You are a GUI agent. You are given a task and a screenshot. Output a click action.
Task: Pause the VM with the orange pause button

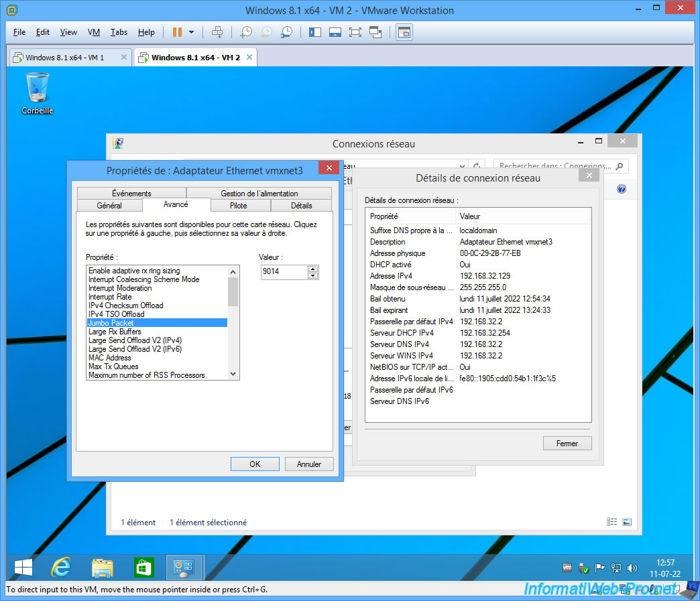coord(177,32)
